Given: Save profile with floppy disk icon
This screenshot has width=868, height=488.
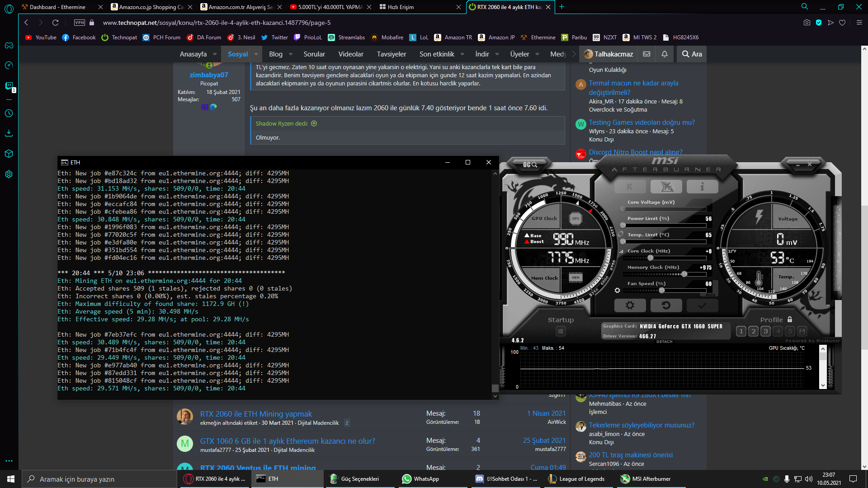Looking at the screenshot, I should tap(802, 331).
